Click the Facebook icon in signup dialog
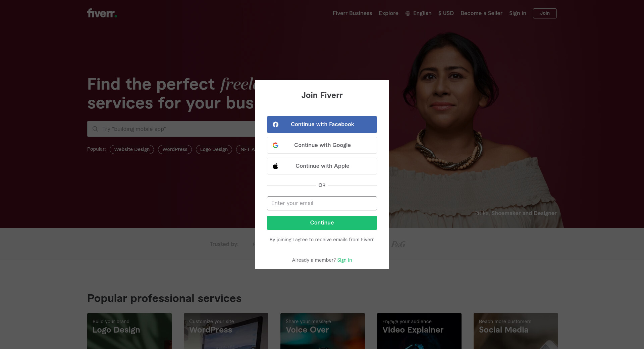Viewport: 644px width, 349px height. point(275,124)
